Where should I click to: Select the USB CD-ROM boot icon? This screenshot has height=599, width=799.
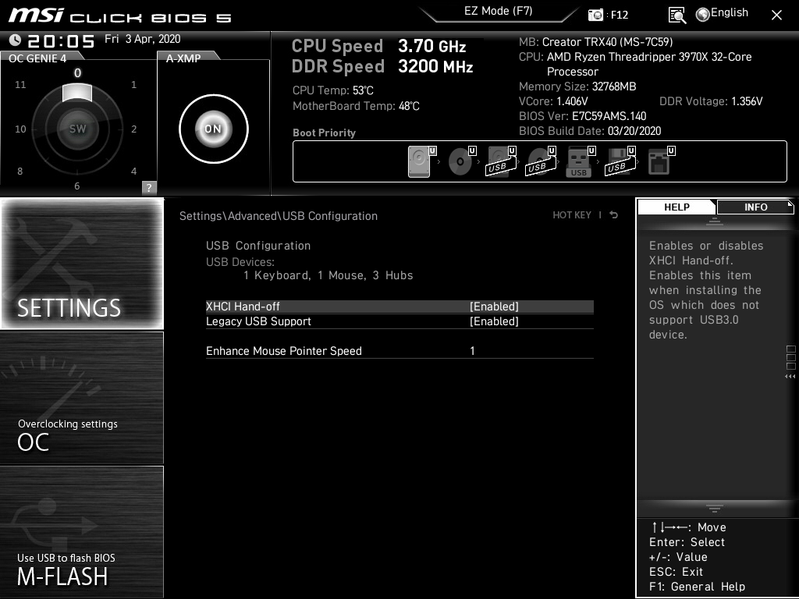pos(541,161)
